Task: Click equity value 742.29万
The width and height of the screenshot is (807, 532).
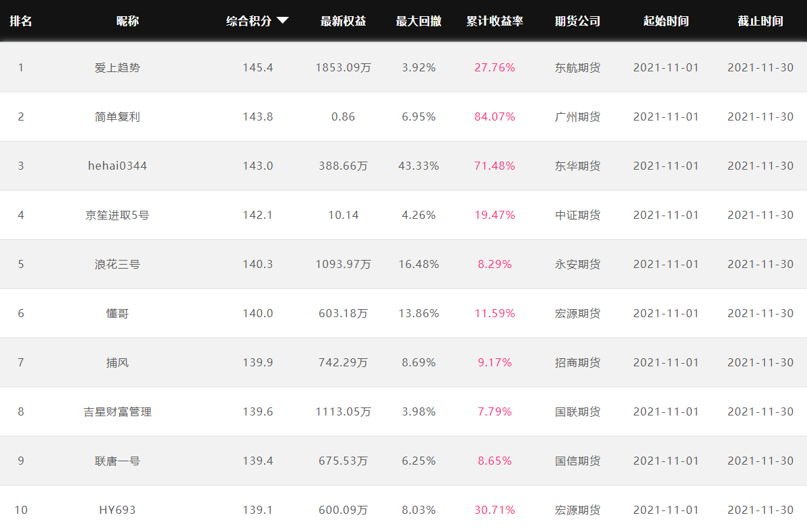Action: 344,362
